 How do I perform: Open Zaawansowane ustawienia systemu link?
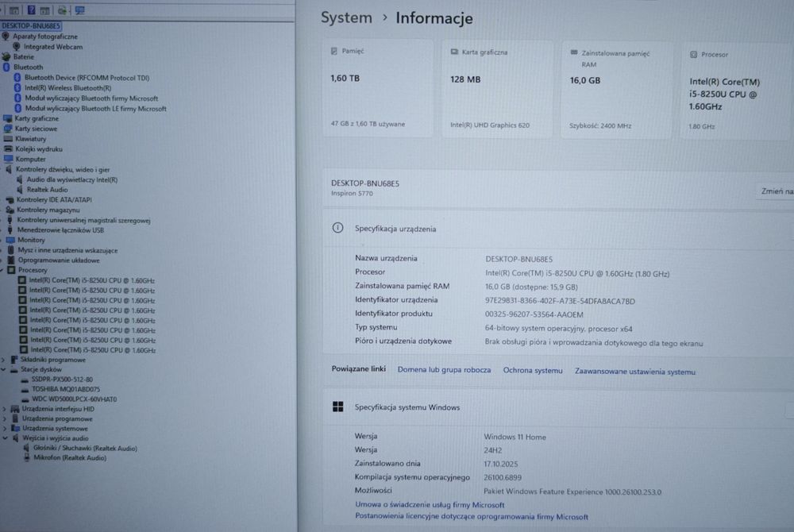pyautogui.click(x=635, y=372)
